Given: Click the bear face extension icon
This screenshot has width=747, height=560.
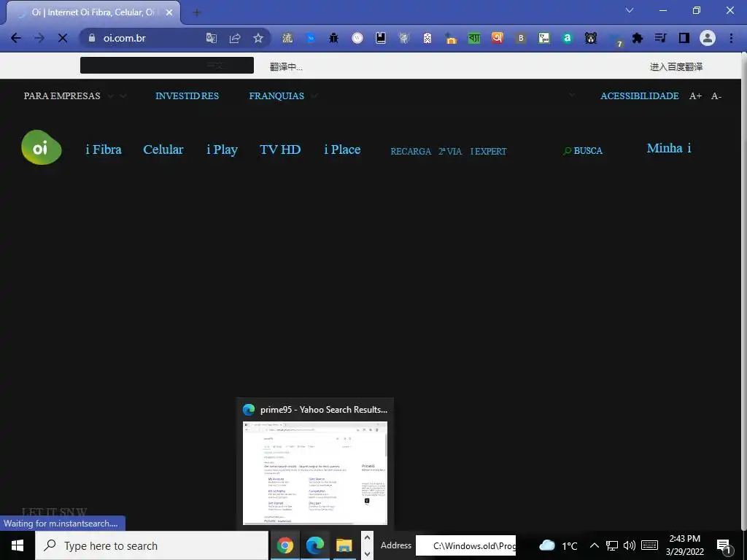Looking at the screenshot, I should [591, 38].
